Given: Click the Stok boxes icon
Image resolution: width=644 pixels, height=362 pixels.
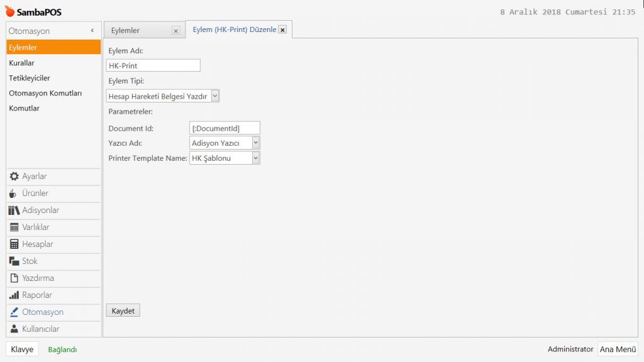Looking at the screenshot, I should click(x=14, y=261).
